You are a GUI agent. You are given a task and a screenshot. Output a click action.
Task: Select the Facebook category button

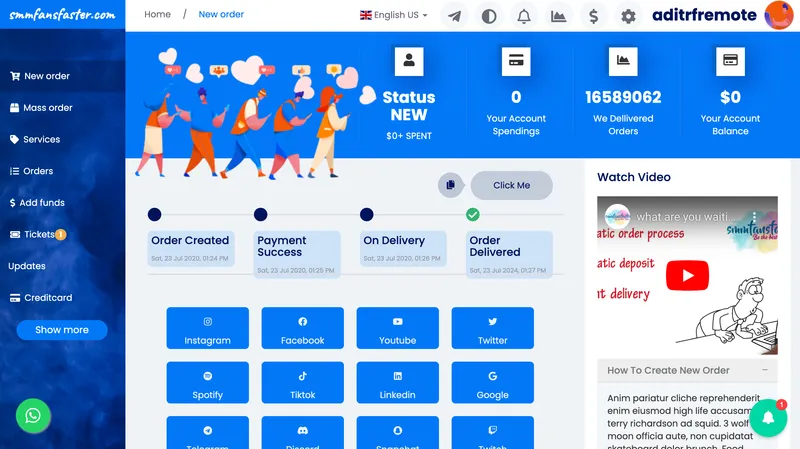(303, 328)
